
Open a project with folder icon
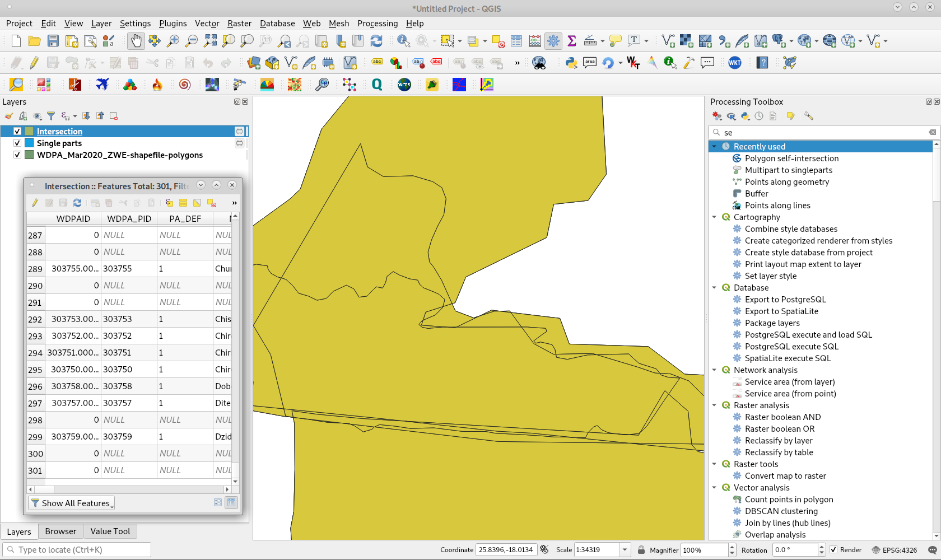(x=34, y=41)
